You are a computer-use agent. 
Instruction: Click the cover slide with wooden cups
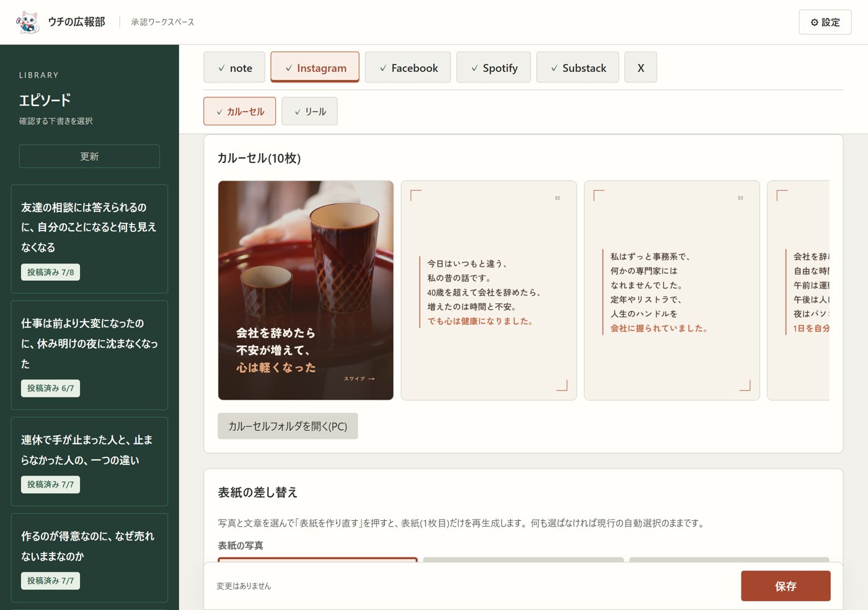pos(306,290)
